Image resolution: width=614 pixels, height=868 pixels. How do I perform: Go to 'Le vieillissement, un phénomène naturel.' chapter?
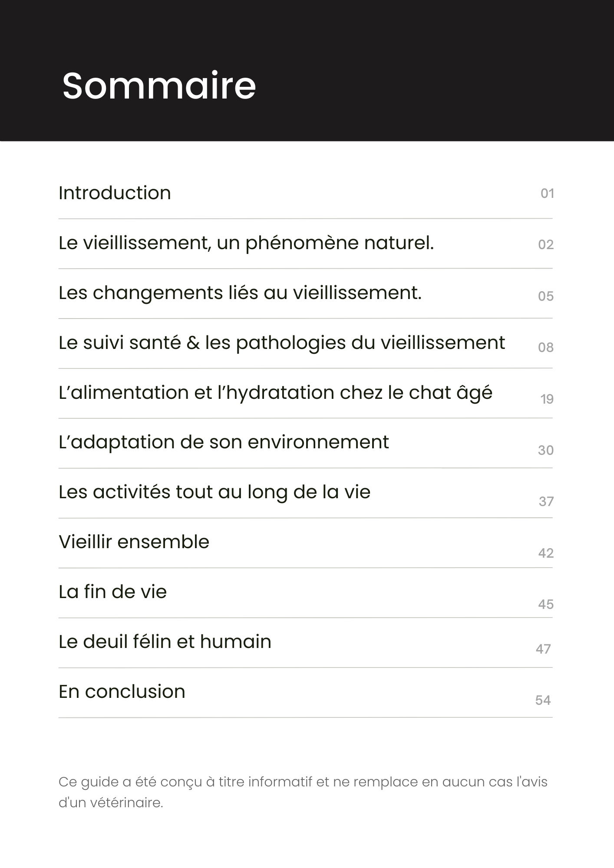coord(246,243)
